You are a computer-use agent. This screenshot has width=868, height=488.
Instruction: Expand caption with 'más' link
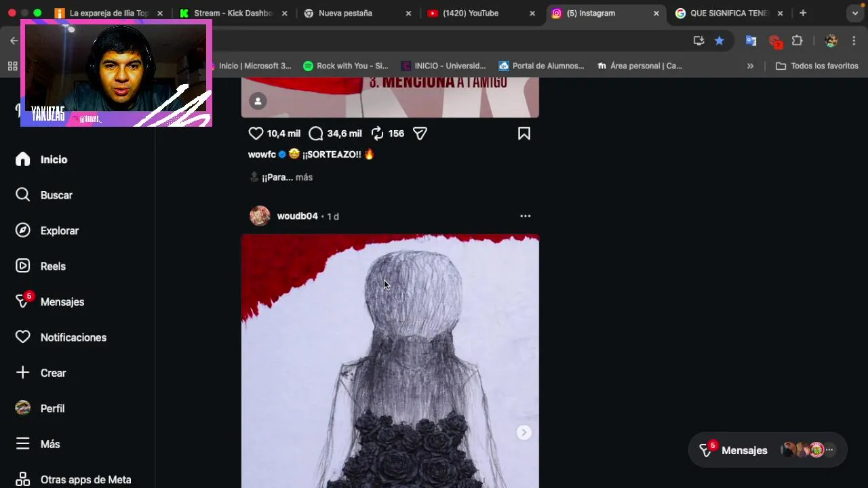(x=304, y=177)
